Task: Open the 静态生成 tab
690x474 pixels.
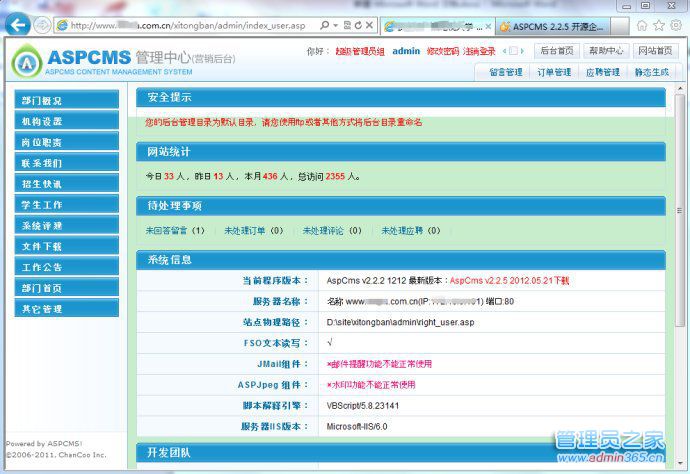Action: point(652,72)
